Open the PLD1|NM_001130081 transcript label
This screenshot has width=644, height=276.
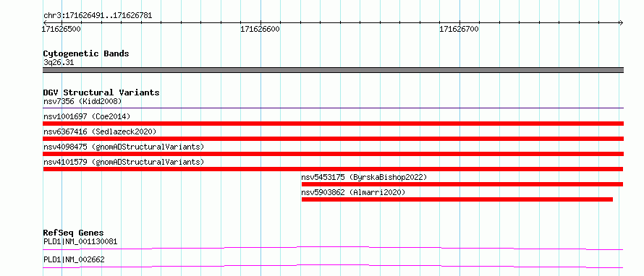pyautogui.click(x=80, y=241)
